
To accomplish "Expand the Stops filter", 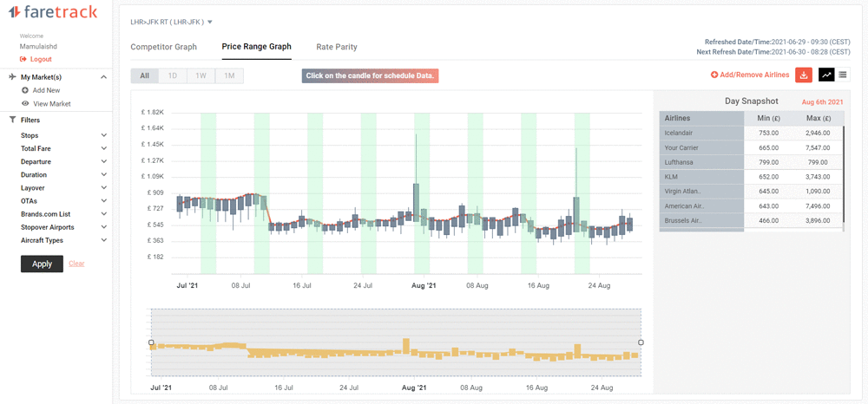I will point(104,135).
